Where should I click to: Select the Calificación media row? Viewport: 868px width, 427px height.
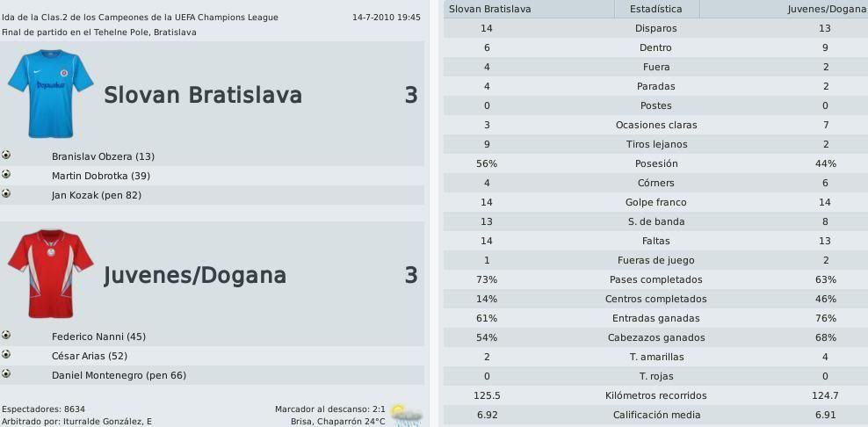coord(655,415)
